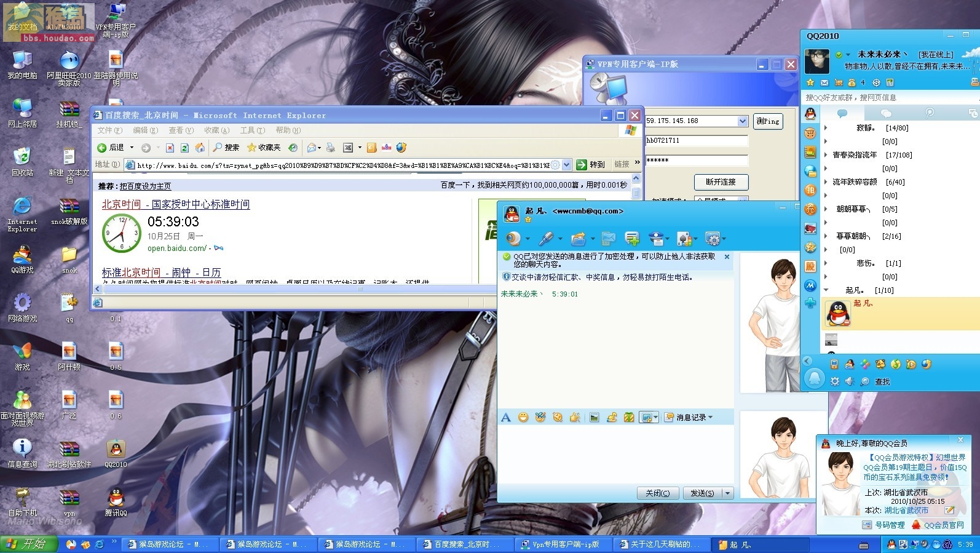Click 发送 button in chat window
Screen dimensions: 980x553
(x=703, y=493)
